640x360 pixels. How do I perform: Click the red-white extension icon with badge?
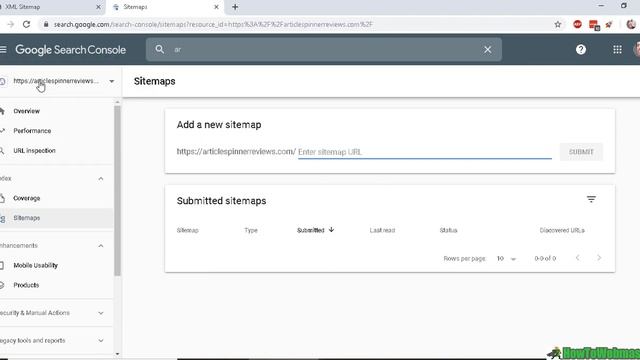coord(594,25)
